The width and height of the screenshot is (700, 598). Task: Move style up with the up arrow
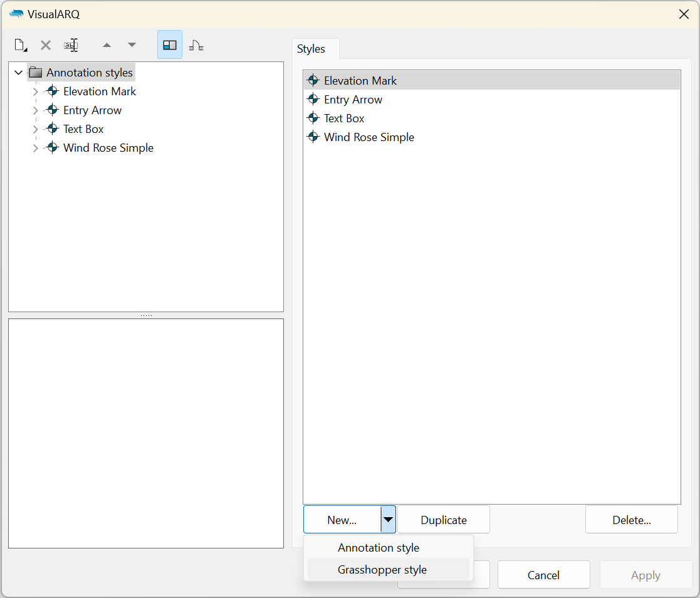tap(107, 45)
